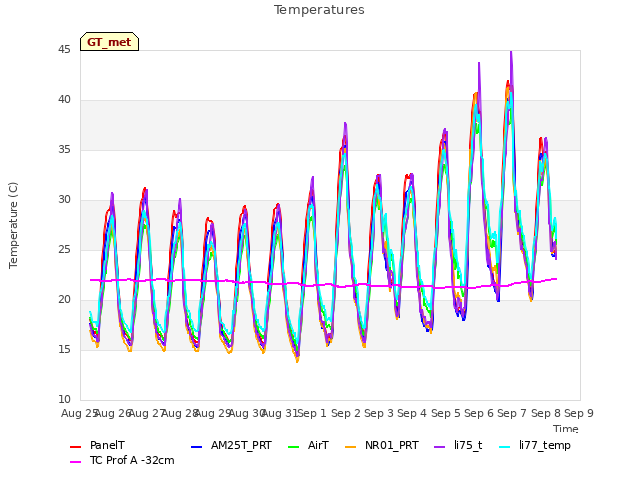This screenshot has height=480, width=640.
Task: Click the Sep 2 x-axis tick label
Action: (346, 413)
